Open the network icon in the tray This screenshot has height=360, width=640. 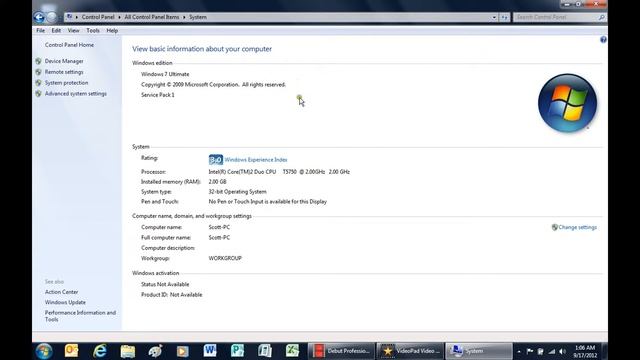(551, 351)
